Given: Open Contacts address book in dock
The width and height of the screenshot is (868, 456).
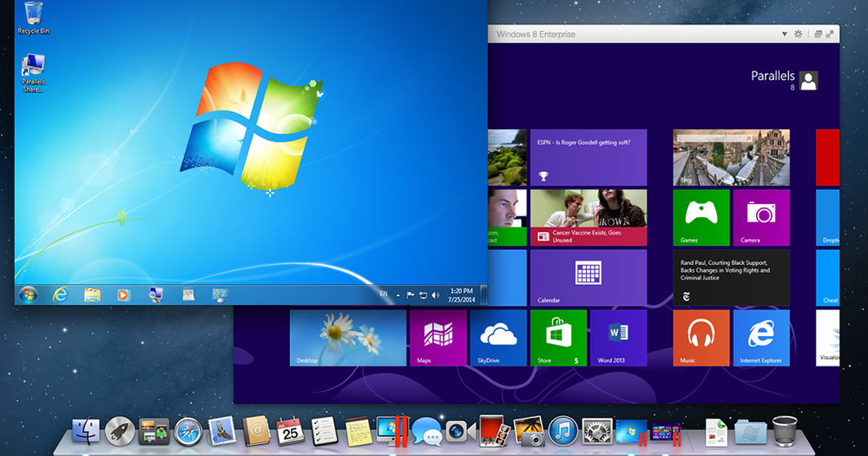Looking at the screenshot, I should [256, 431].
